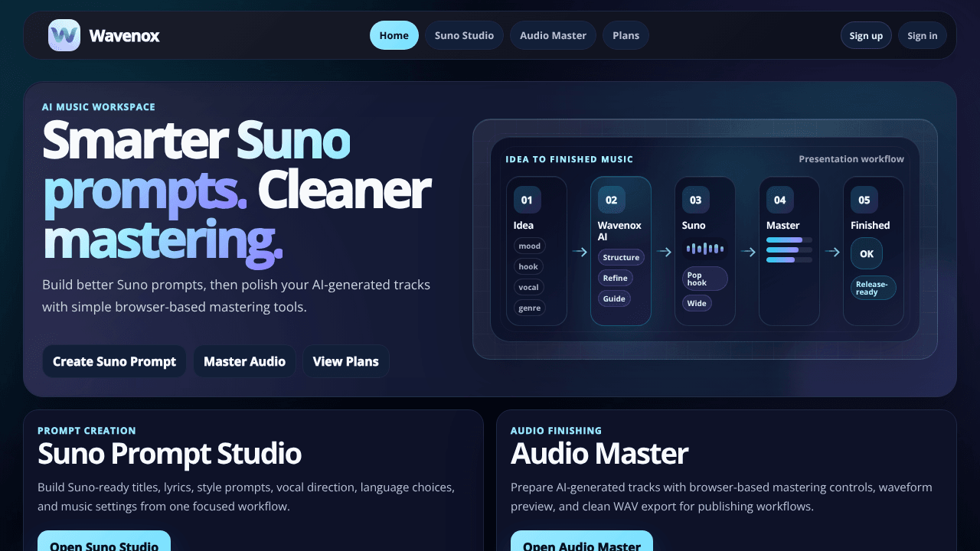
Task: Click the IDEA TO FINISHED MUSIC heading
Action: coord(570,159)
